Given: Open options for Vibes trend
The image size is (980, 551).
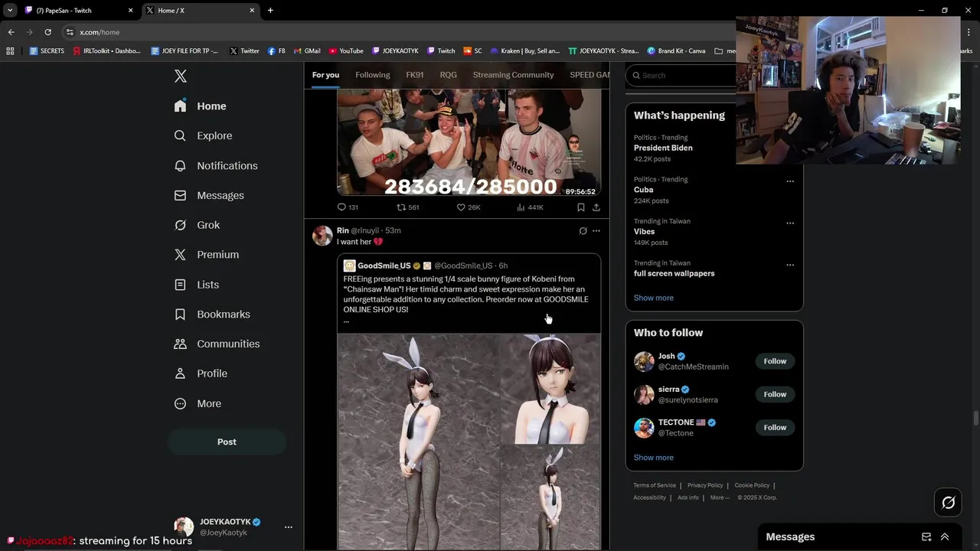Looking at the screenshot, I should click(x=790, y=223).
